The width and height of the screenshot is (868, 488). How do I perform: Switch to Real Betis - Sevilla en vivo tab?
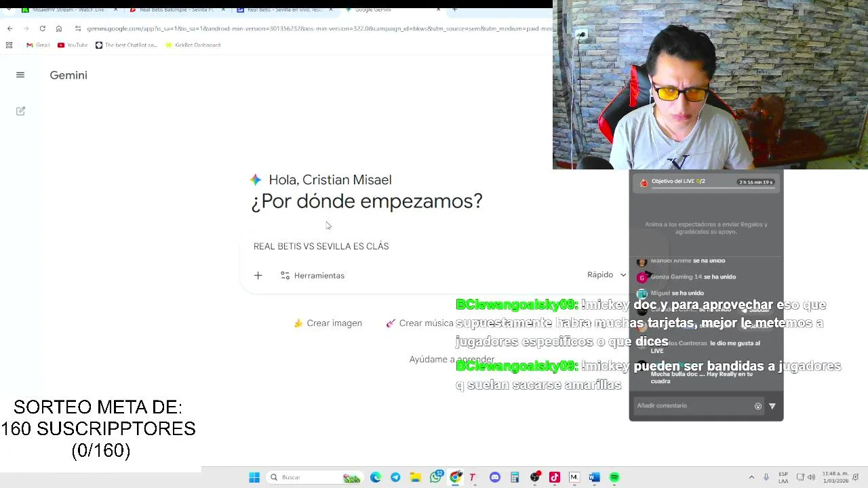tap(284, 9)
